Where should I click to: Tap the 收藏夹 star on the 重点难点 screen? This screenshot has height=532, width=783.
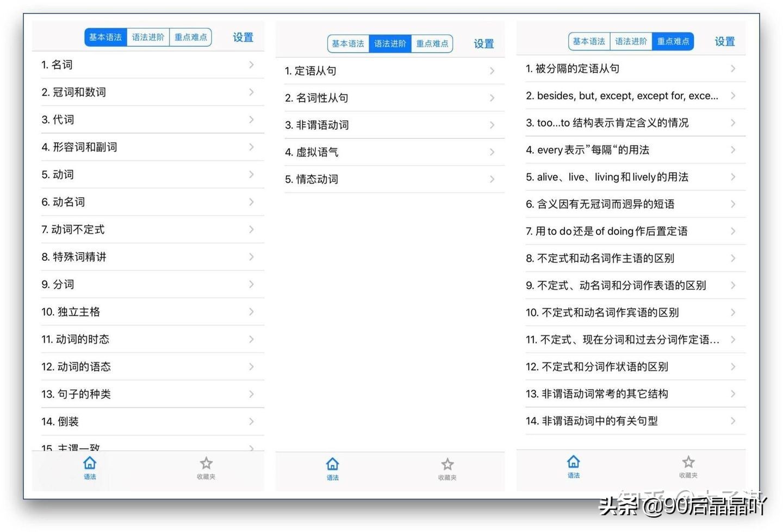tap(688, 465)
